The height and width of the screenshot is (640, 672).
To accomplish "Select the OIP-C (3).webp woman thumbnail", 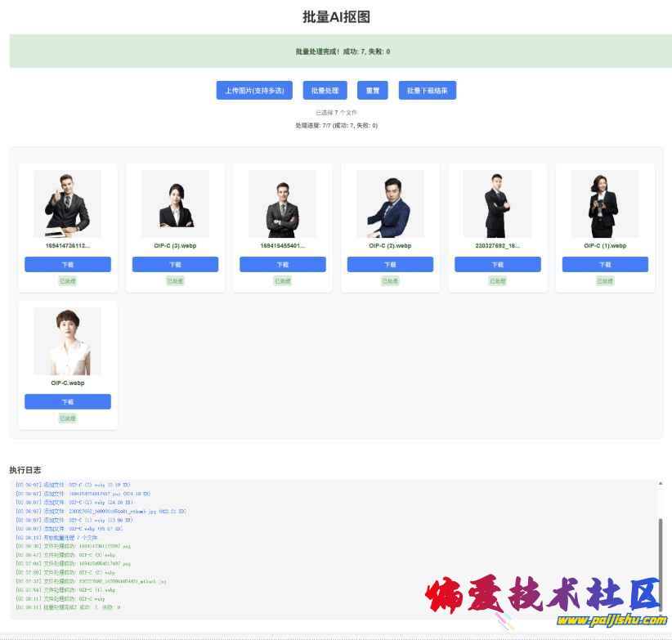I will [x=175, y=204].
